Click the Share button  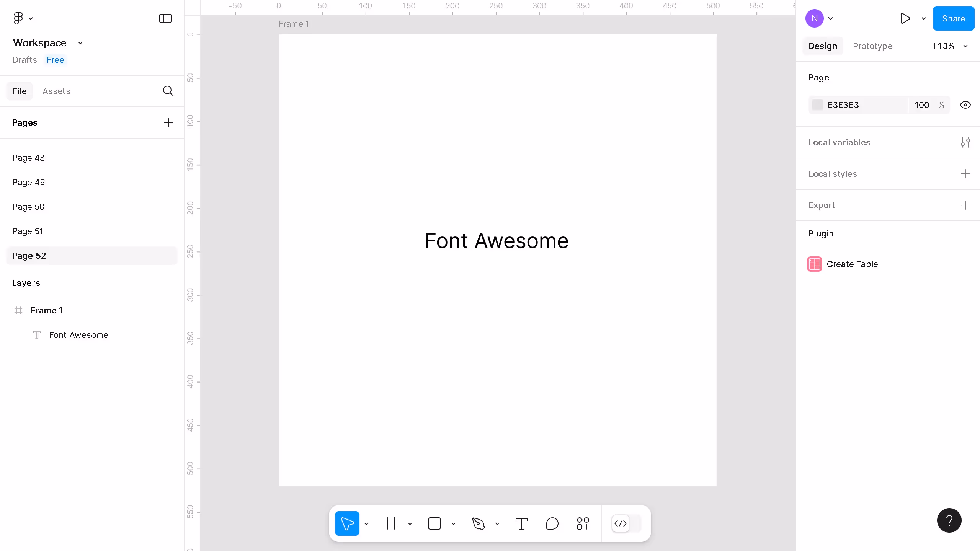click(x=953, y=18)
